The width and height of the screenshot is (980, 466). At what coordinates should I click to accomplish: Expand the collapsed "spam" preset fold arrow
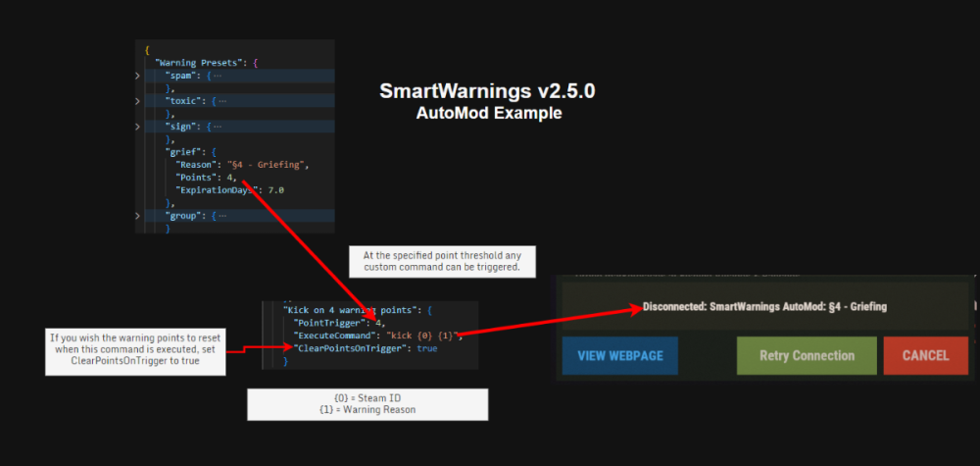pyautogui.click(x=138, y=76)
